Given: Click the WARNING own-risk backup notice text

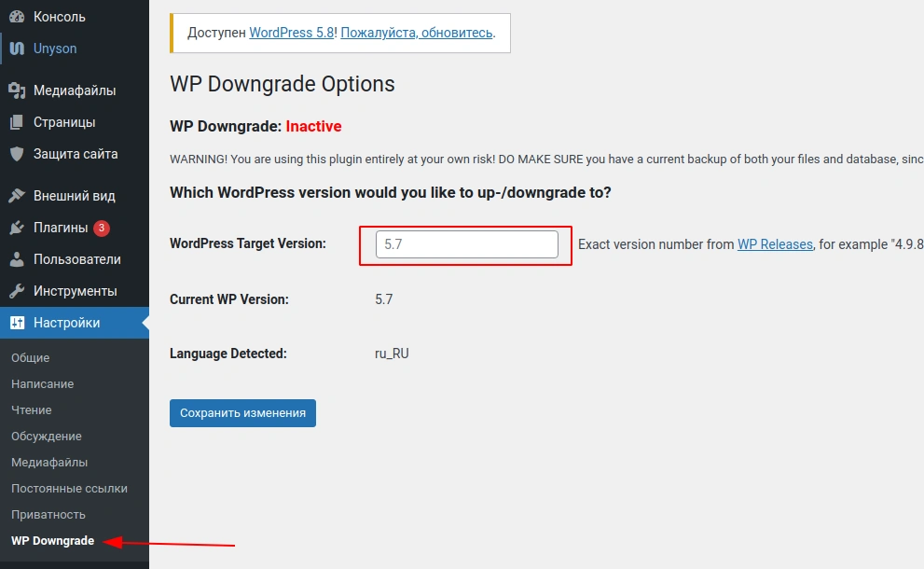Looking at the screenshot, I should tap(546, 160).
